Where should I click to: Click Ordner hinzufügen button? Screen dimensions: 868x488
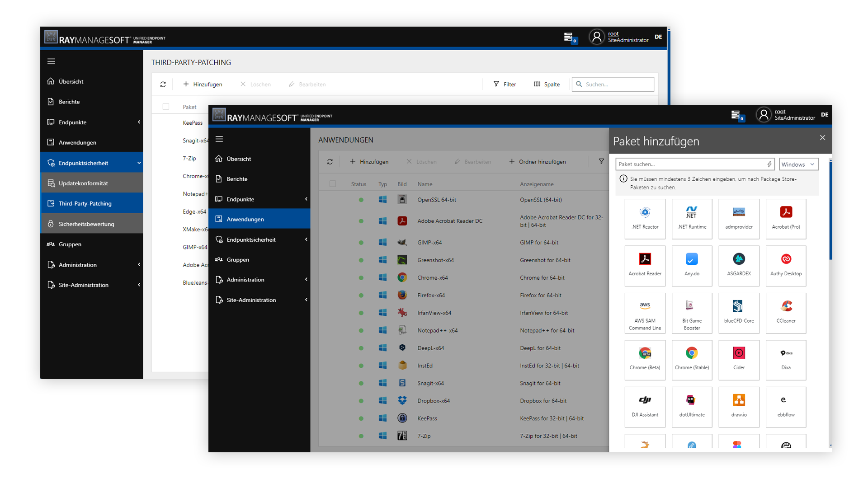coord(537,162)
